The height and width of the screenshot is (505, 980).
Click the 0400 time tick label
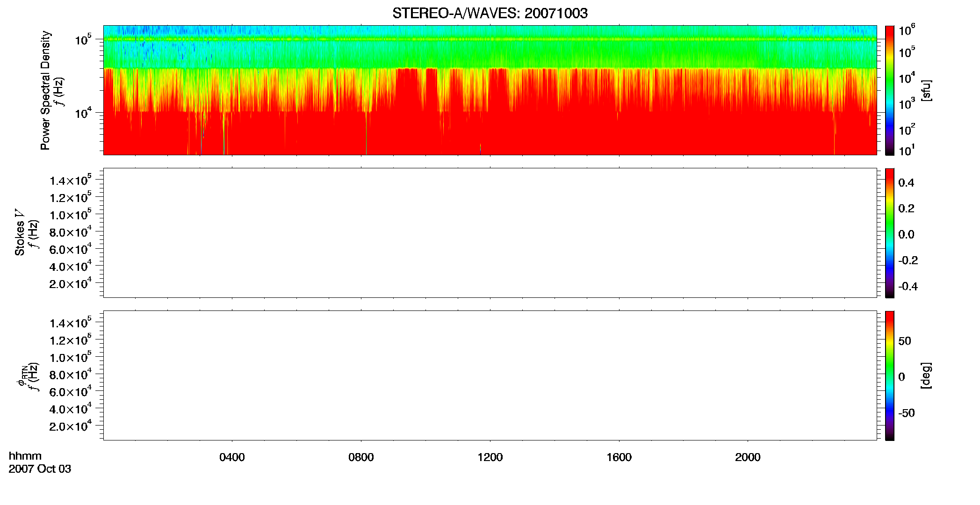tap(232, 457)
